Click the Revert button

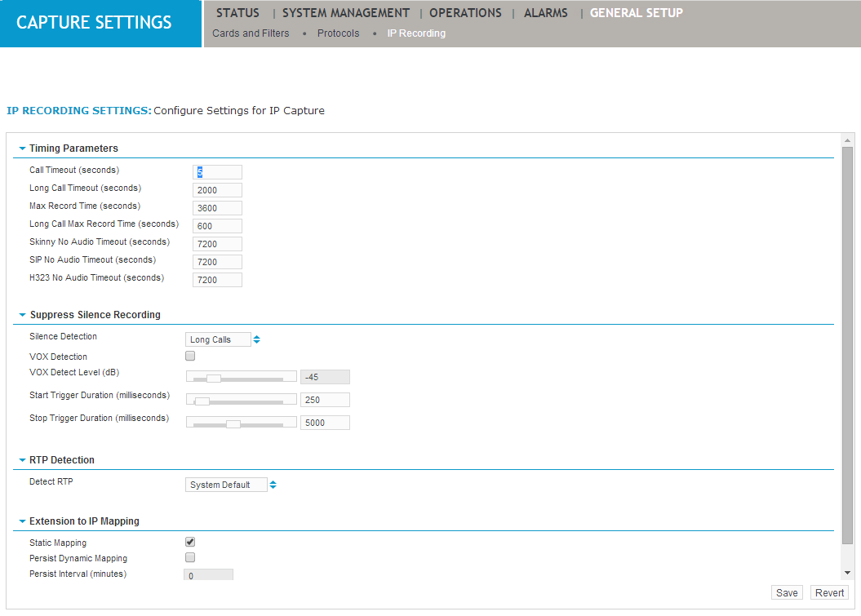coord(828,592)
